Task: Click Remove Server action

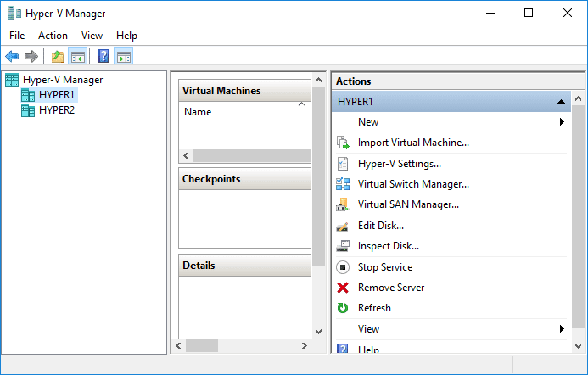Action: pyautogui.click(x=391, y=288)
